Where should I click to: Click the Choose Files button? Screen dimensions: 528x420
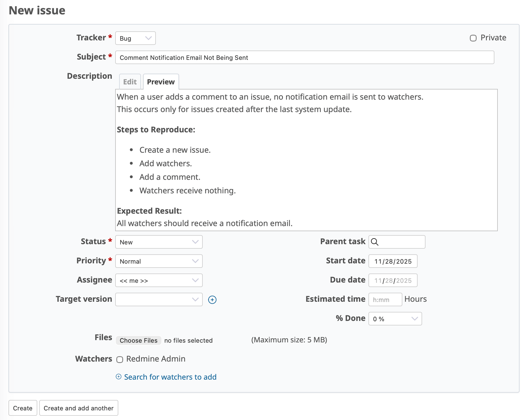(138, 340)
